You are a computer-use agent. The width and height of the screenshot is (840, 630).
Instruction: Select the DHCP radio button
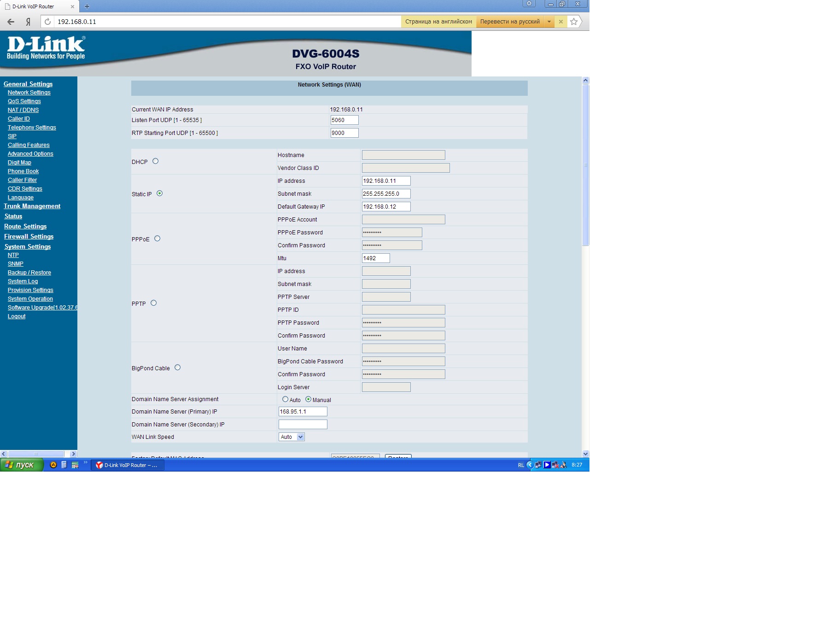click(x=156, y=161)
